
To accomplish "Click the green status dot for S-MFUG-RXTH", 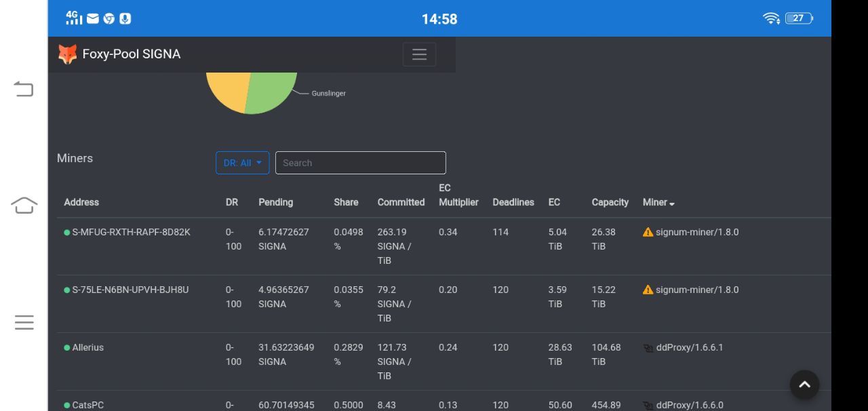I will point(67,233).
